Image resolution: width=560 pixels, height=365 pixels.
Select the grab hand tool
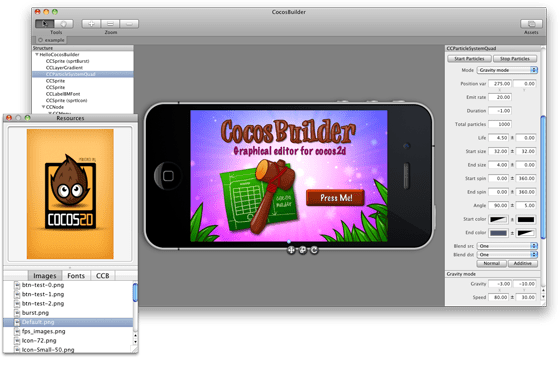tap(64, 24)
